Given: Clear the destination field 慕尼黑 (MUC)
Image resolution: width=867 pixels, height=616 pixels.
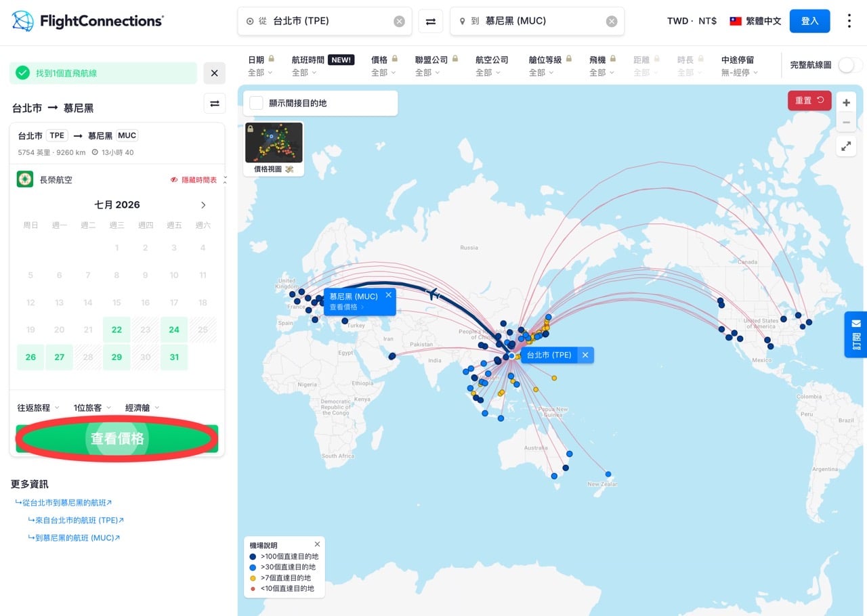Looking at the screenshot, I should coord(612,21).
